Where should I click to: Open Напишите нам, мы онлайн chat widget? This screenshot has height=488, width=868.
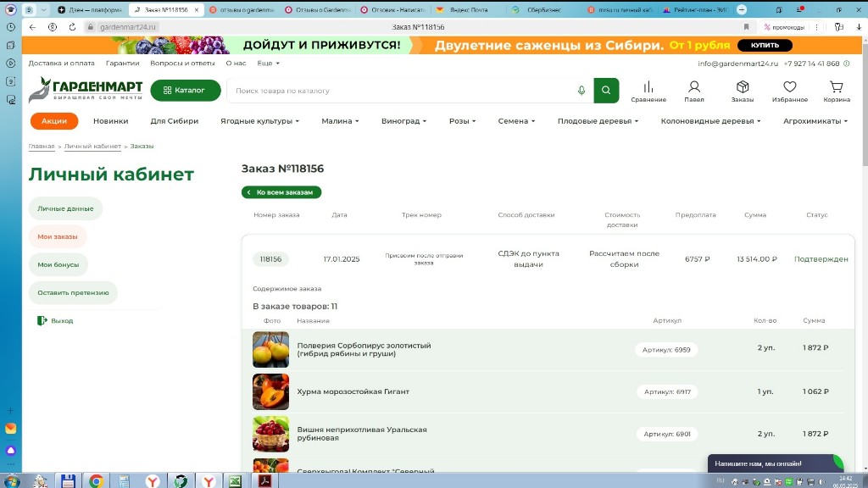tap(776, 463)
